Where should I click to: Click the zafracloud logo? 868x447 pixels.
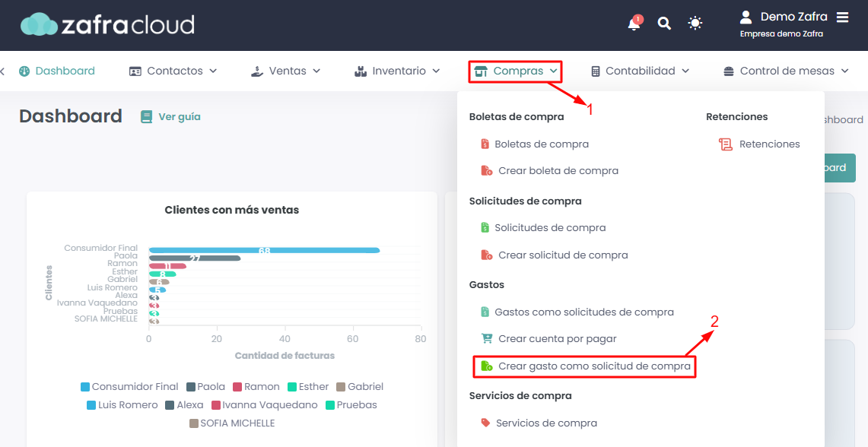tap(107, 25)
